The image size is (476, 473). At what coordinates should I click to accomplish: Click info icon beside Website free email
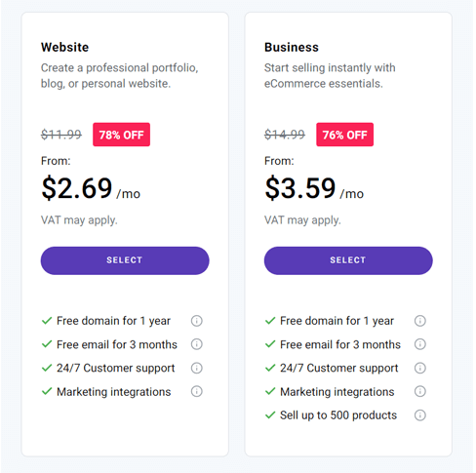pos(196,344)
